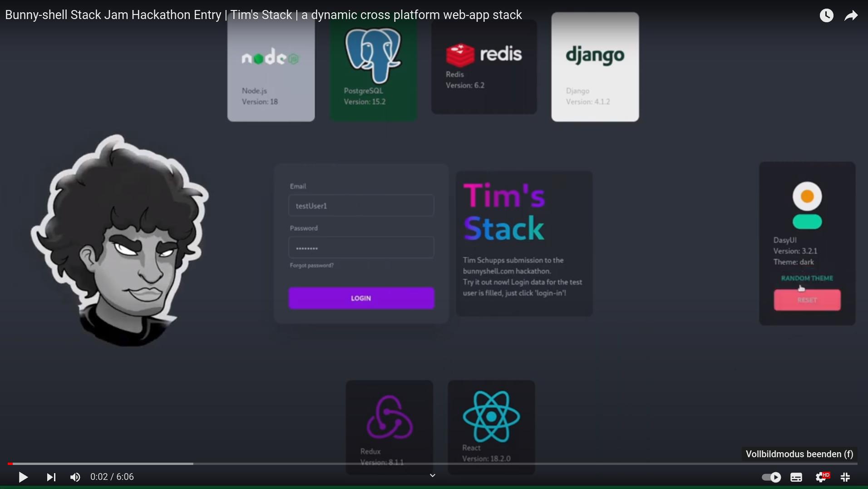The width and height of the screenshot is (868, 489).
Task: Click the 'Theme: dark' text
Action: click(x=794, y=262)
